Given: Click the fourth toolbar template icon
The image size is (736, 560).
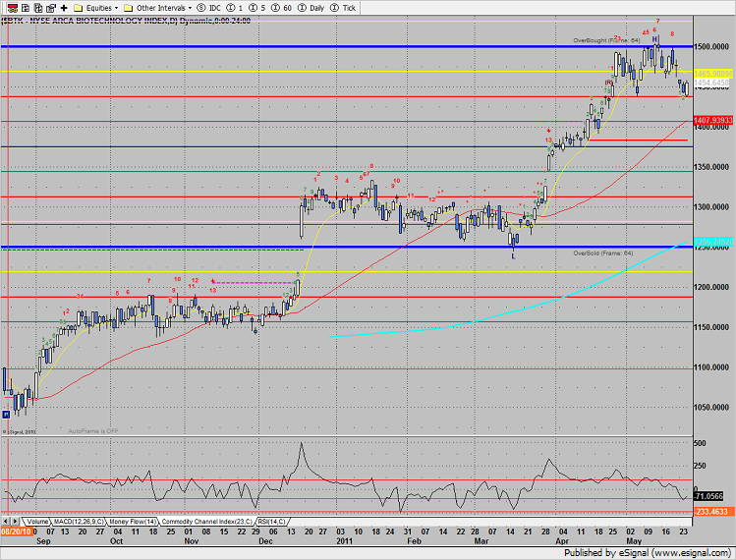Looking at the screenshot, I should click(x=51, y=8).
